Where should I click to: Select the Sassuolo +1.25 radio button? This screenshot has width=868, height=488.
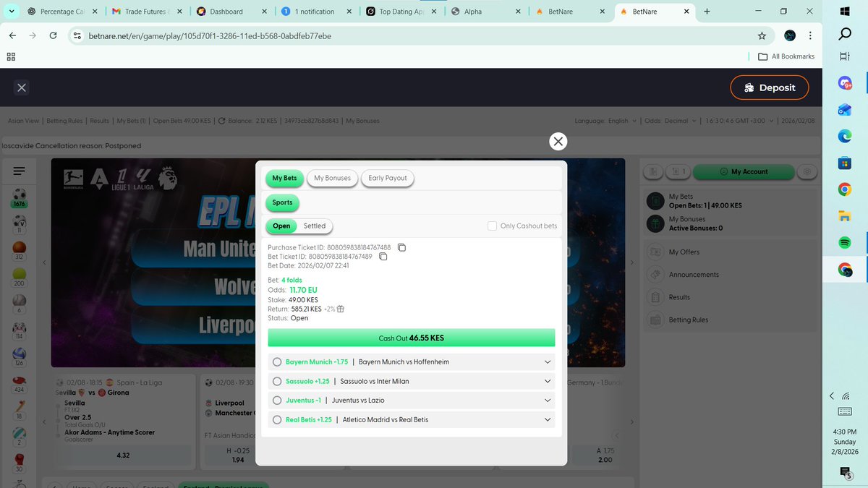277,381
